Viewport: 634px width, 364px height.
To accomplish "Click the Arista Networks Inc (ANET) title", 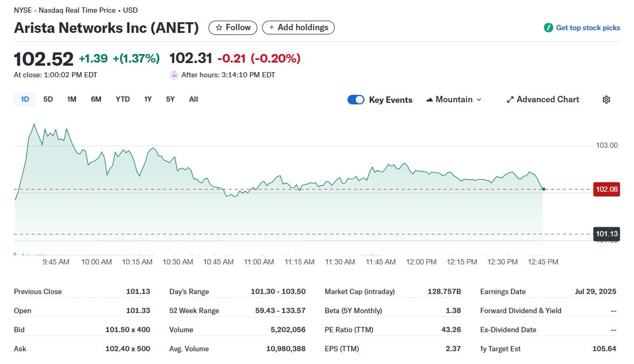I will pos(106,28).
